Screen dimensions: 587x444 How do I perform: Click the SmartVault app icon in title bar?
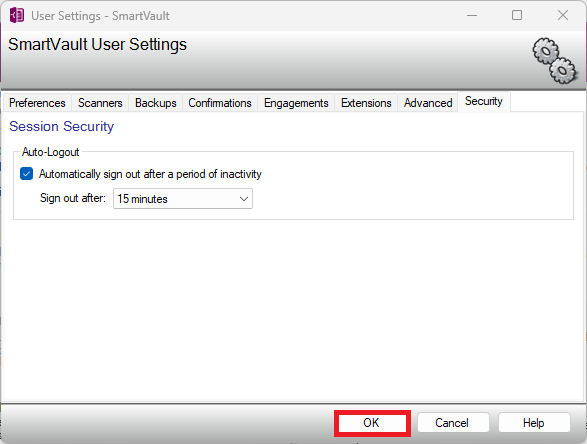click(x=17, y=15)
